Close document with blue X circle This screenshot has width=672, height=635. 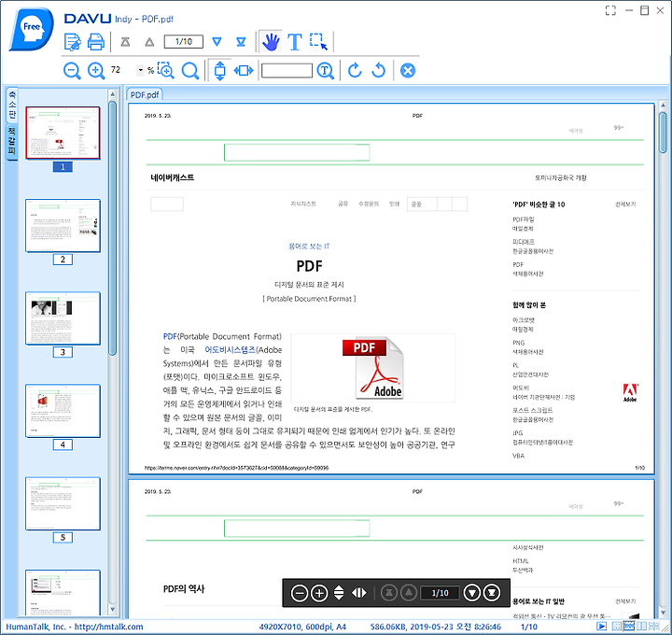pyautogui.click(x=408, y=70)
